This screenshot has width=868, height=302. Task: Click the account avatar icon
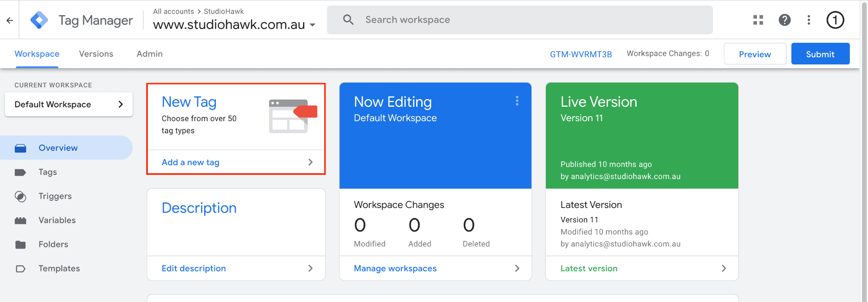[x=835, y=20]
